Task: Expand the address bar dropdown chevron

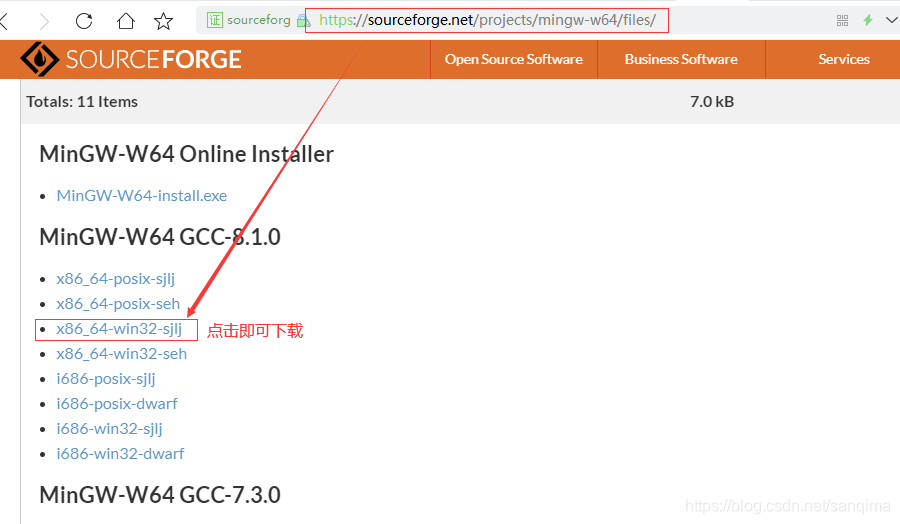Action: [892, 20]
